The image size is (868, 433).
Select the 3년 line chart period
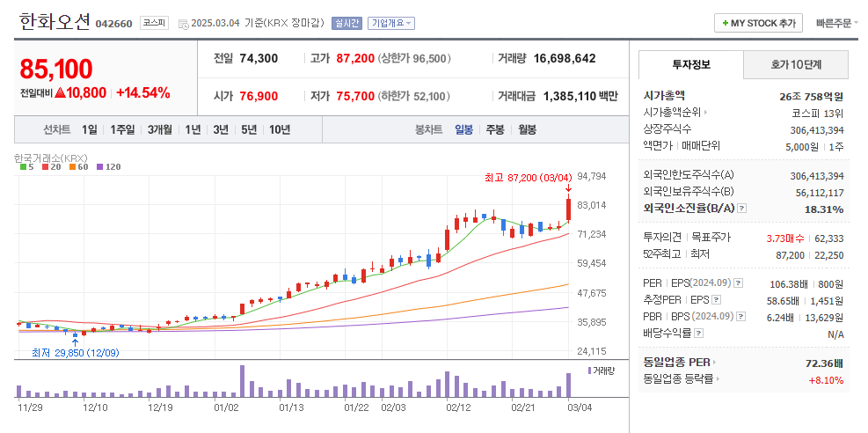coord(221,130)
